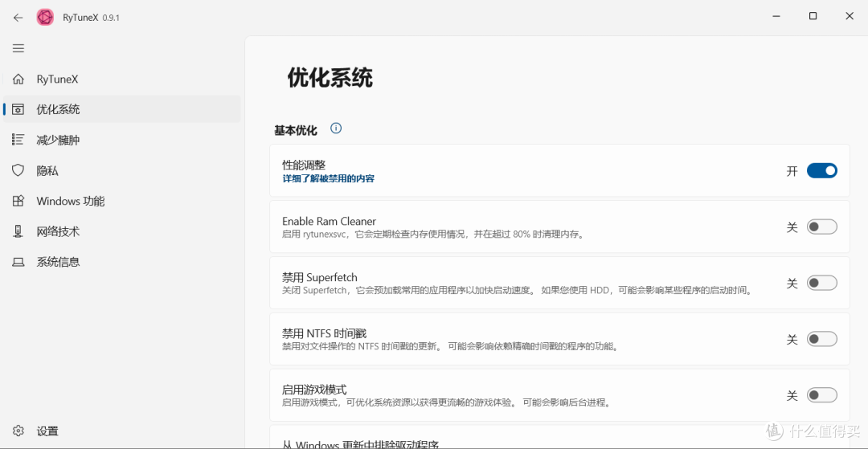Click the 网络技术 icon
Viewport: 868px width, 449px height.
tap(18, 231)
